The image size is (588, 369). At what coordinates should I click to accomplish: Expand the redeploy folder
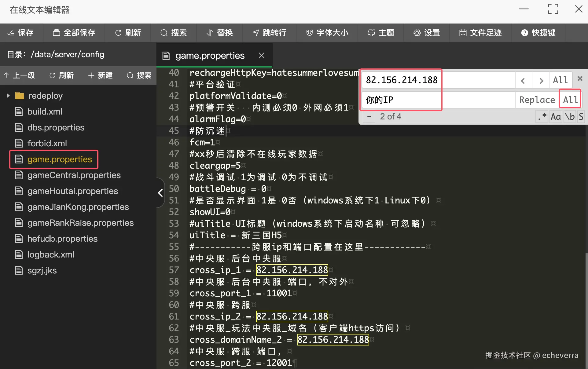point(8,96)
